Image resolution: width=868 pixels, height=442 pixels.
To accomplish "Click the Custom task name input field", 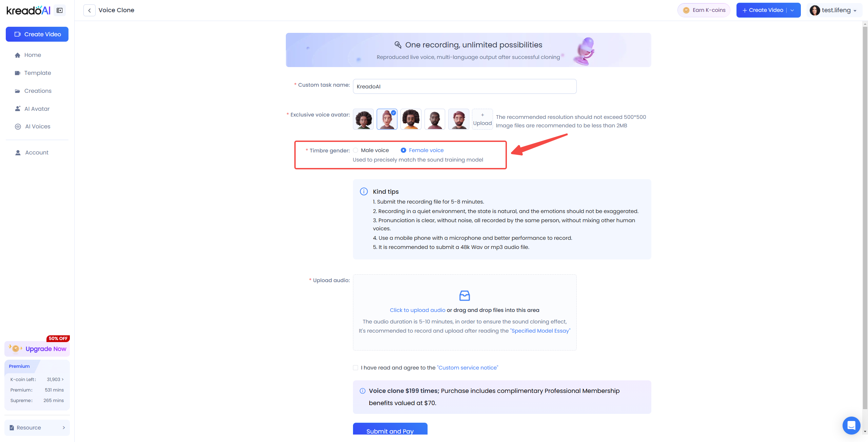I will click(x=465, y=86).
